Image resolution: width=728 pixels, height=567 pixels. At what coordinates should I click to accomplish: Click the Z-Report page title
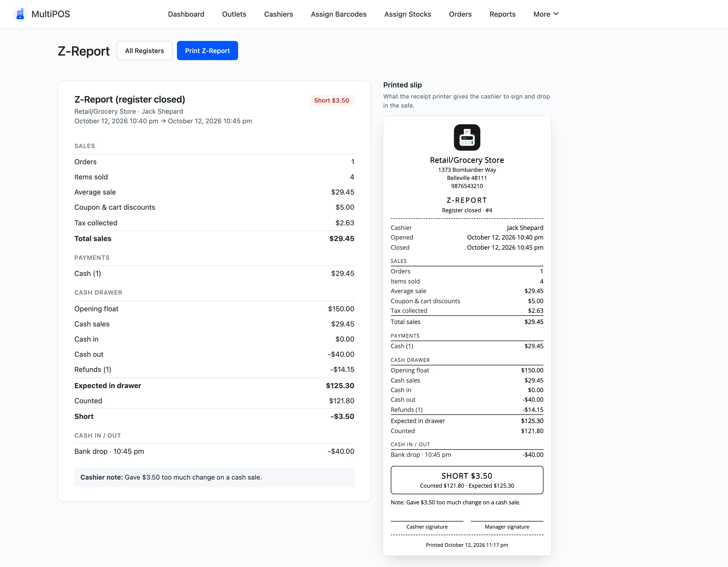coord(84,51)
